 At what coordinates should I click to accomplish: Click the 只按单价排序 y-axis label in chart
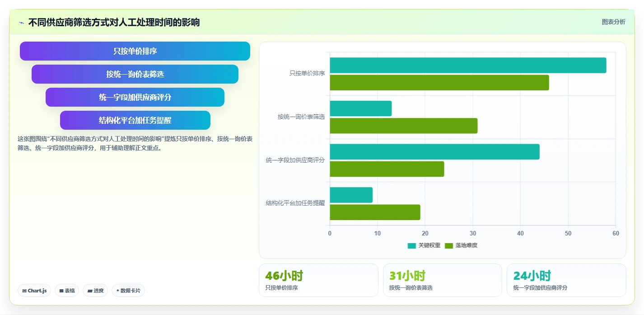click(307, 73)
